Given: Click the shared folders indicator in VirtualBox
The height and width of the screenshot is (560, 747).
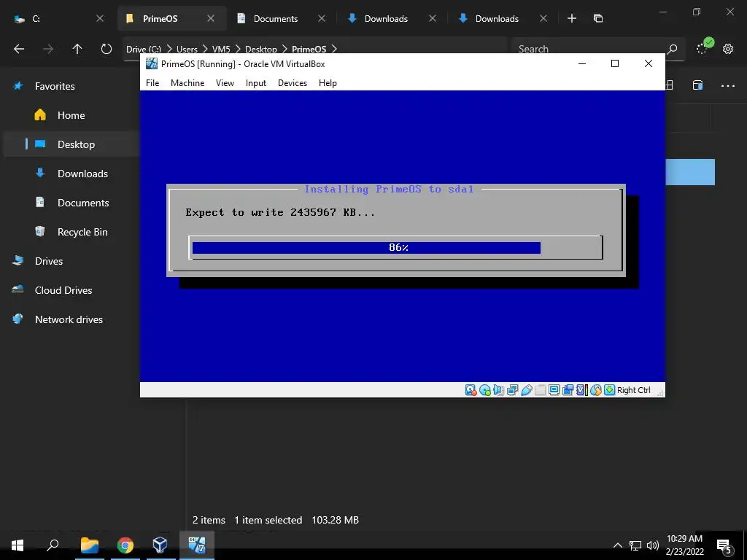Looking at the screenshot, I should [x=541, y=390].
